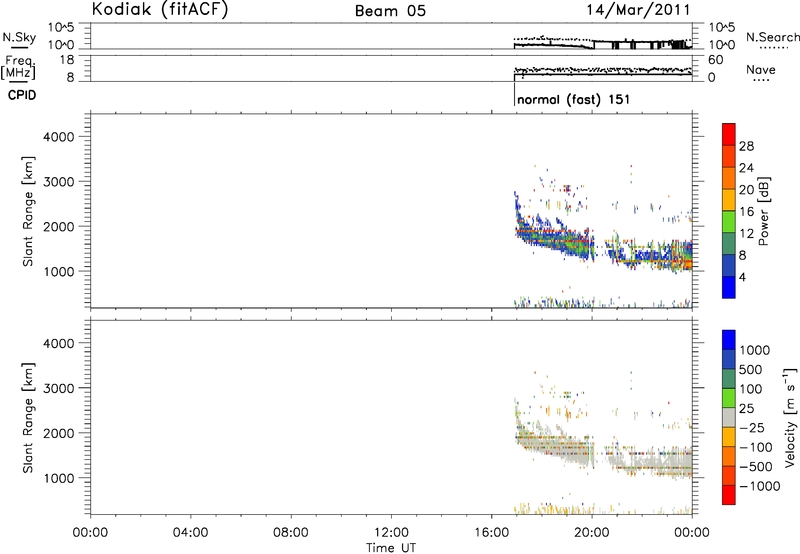The image size is (800, 554).
Task: Click the "N.Sky" legend label
Action: pyautogui.click(x=19, y=37)
